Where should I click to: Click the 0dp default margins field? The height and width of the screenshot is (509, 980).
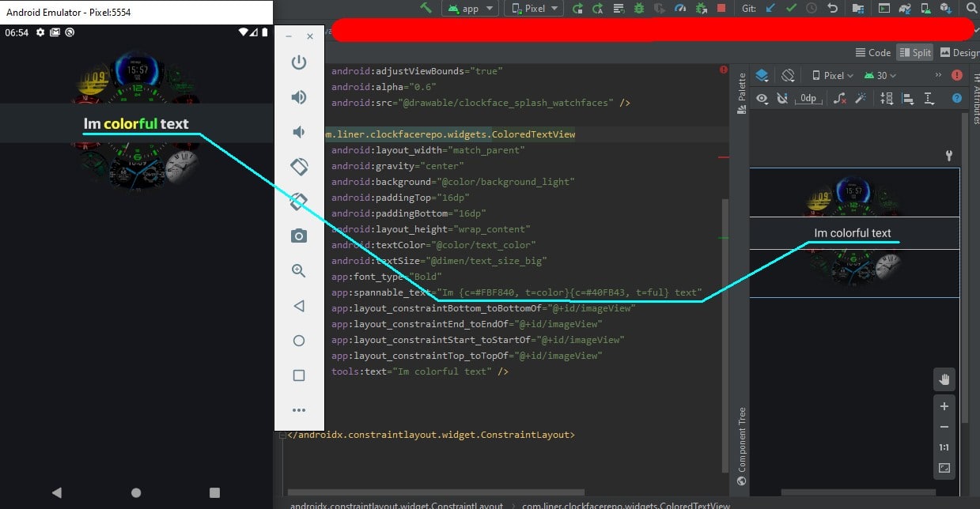pos(808,99)
